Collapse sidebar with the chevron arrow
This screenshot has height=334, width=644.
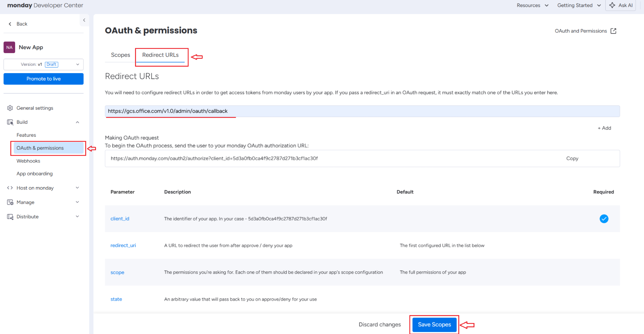coord(84,20)
